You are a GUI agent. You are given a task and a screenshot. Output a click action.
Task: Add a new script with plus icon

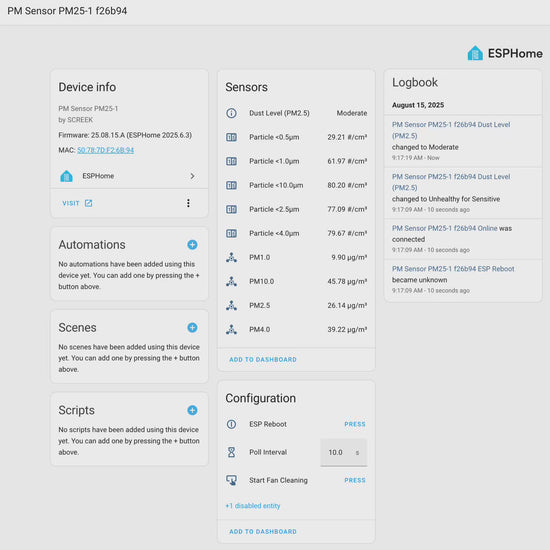[x=192, y=410]
